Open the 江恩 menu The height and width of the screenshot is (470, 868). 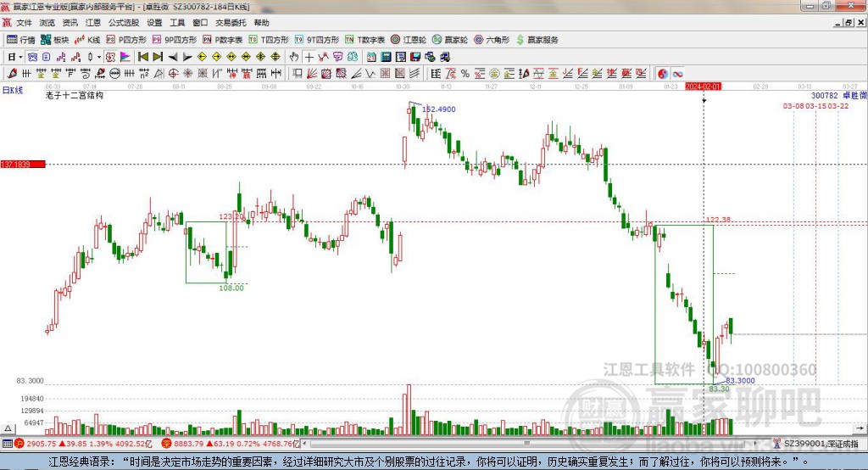(93, 23)
